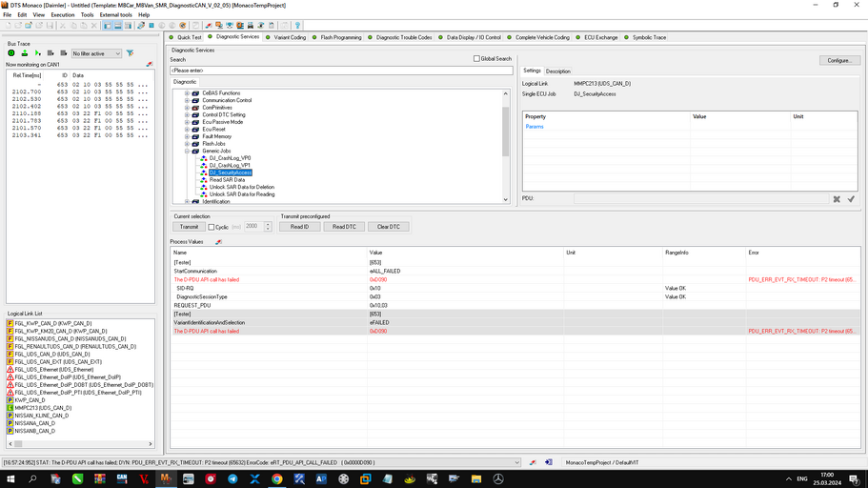The height and width of the screenshot is (488, 868).
Task: Click the green play trace icon in Bus Trace
Action: (x=38, y=53)
